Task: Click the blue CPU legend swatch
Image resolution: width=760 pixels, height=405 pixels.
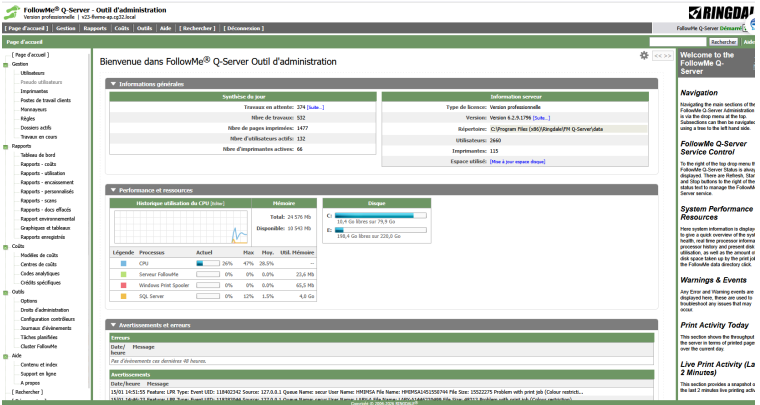Action: tap(123, 264)
